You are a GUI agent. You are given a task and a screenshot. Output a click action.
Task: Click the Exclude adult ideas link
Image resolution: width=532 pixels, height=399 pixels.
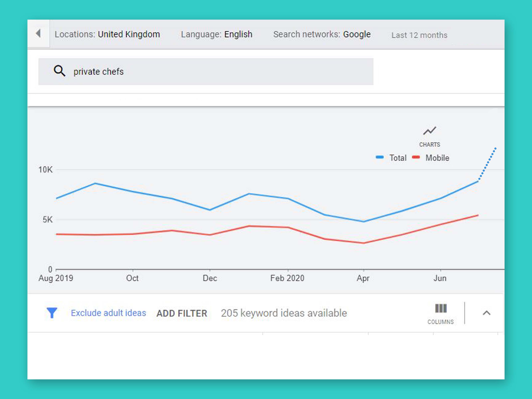[x=108, y=313]
